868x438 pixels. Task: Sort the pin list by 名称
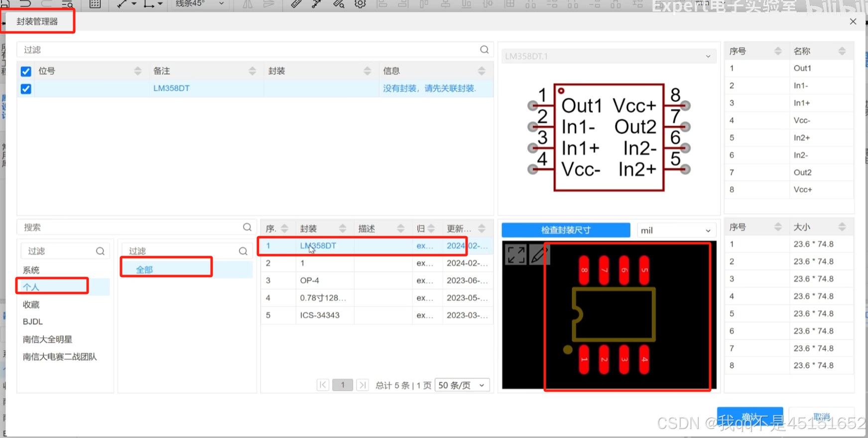[842, 51]
